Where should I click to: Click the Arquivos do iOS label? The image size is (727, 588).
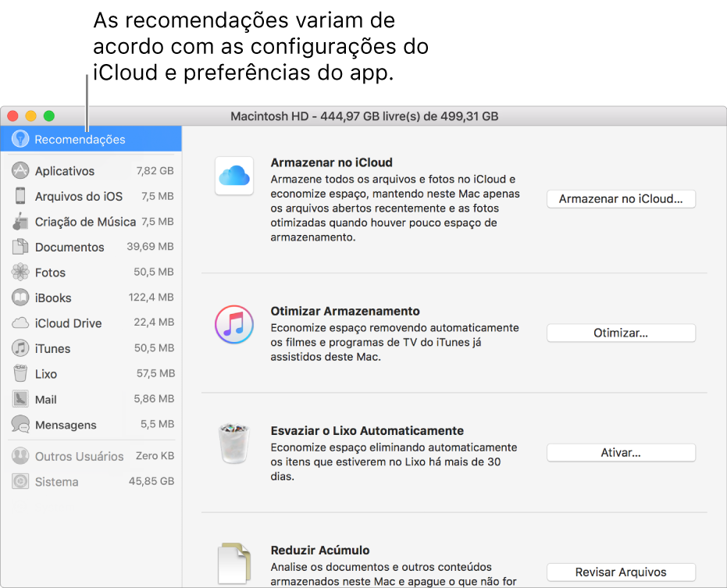[79, 196]
